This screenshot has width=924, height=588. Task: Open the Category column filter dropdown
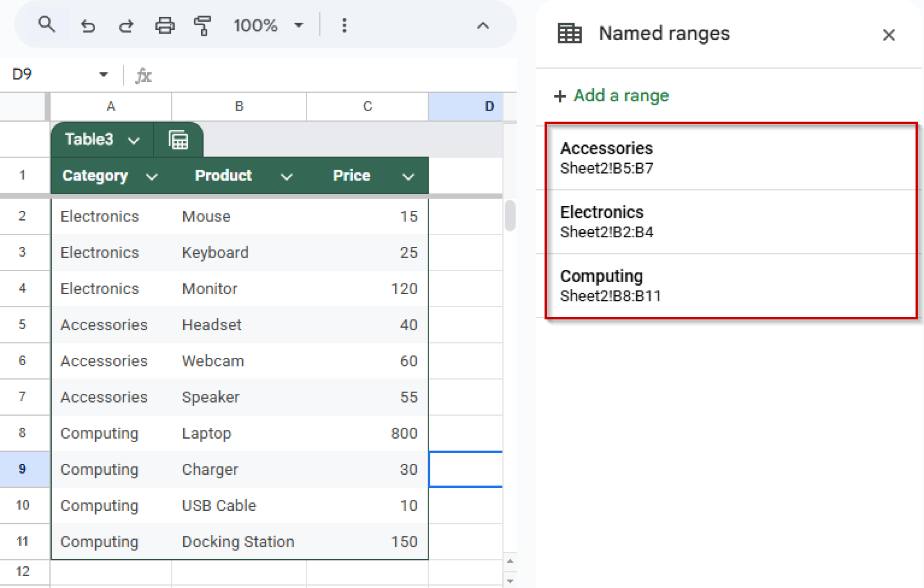point(152,176)
